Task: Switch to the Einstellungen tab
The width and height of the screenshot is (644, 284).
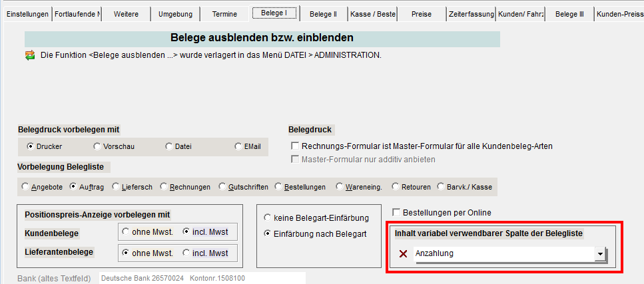Action: pyautogui.click(x=28, y=14)
